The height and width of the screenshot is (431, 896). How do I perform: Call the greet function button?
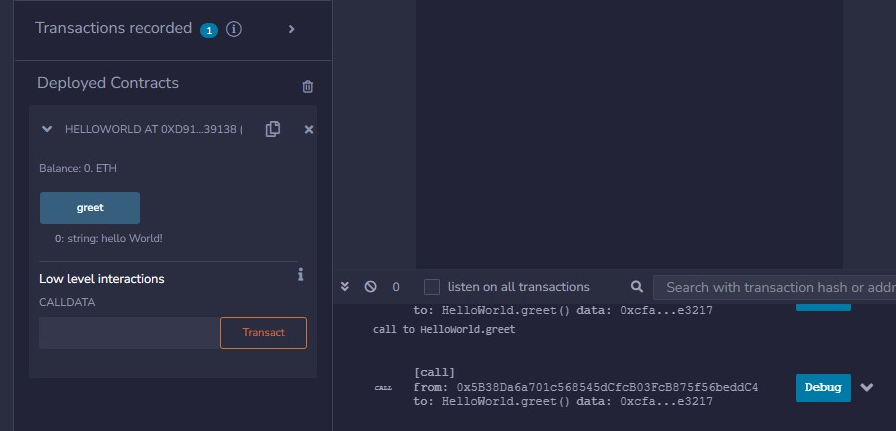(90, 208)
